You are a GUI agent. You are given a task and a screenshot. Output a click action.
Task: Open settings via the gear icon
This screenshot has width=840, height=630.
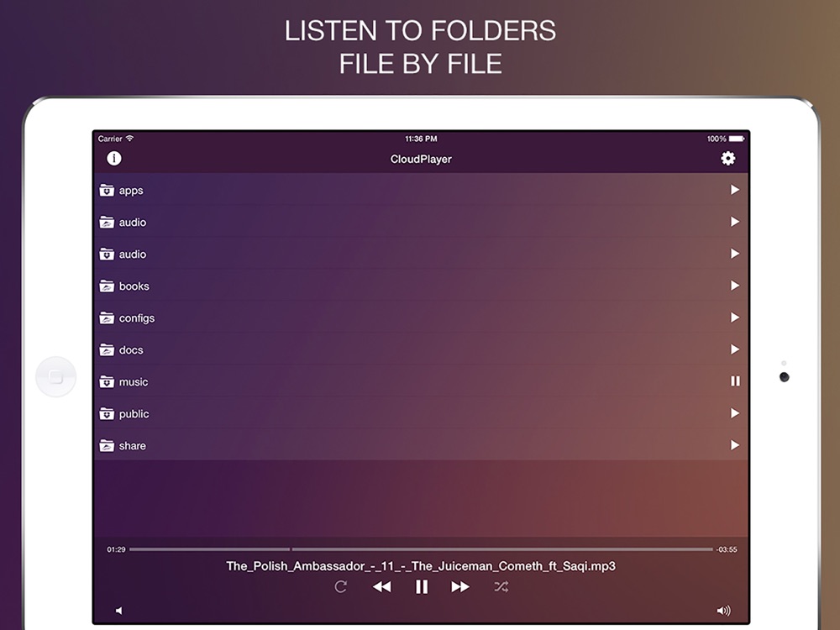click(727, 158)
